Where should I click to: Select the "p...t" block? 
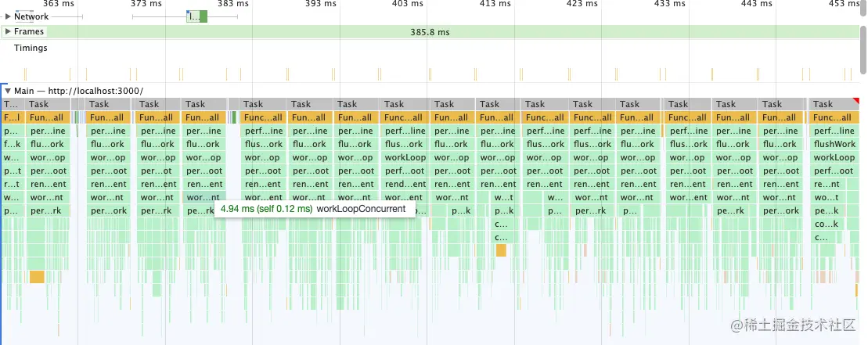click(13, 171)
